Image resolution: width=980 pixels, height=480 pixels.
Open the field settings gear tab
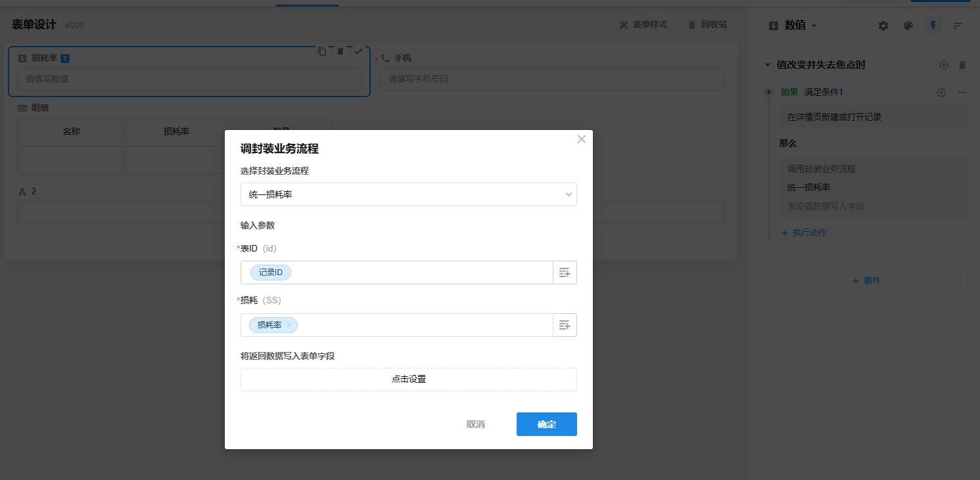pos(883,26)
